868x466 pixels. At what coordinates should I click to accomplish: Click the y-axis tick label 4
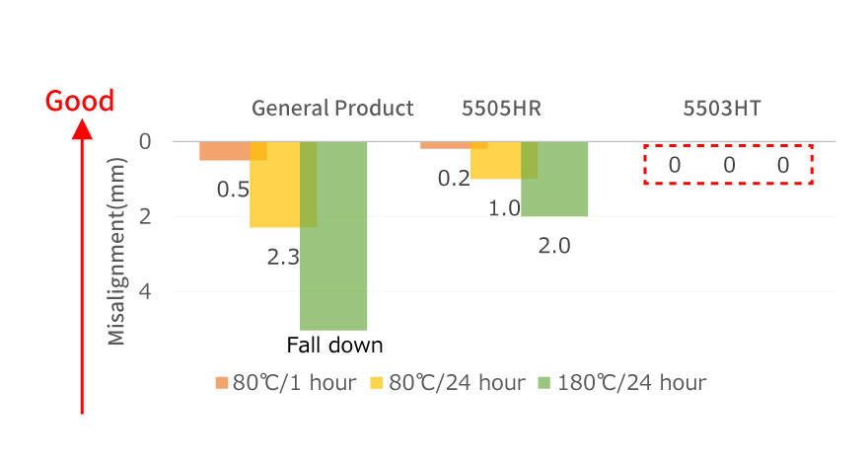(x=145, y=291)
